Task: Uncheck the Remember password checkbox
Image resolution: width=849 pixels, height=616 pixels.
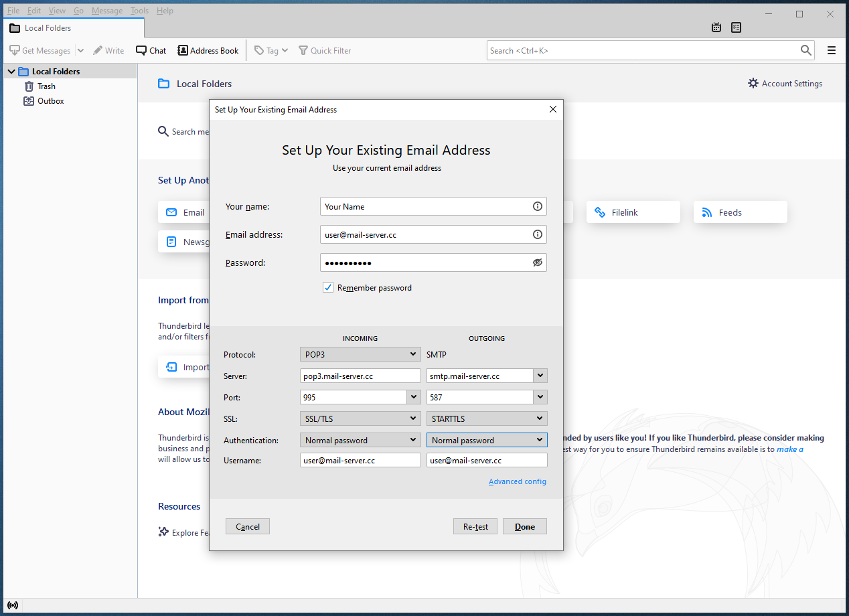Action: coord(328,288)
